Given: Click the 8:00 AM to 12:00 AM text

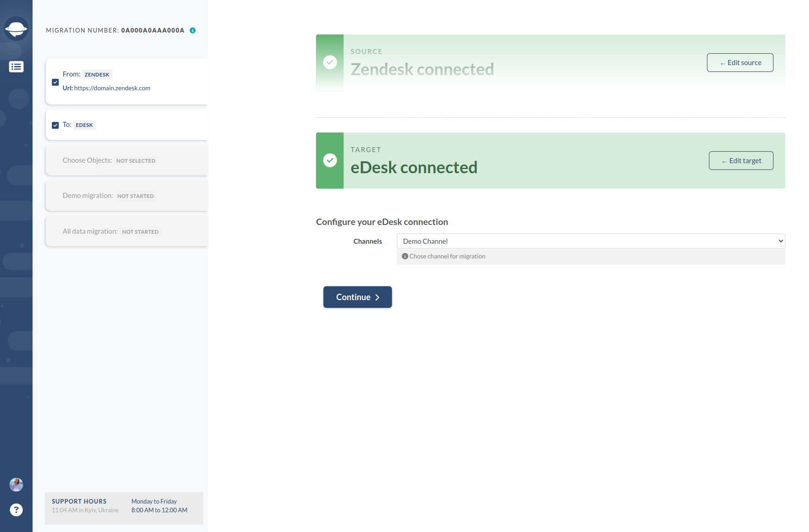Looking at the screenshot, I should pyautogui.click(x=159, y=510).
